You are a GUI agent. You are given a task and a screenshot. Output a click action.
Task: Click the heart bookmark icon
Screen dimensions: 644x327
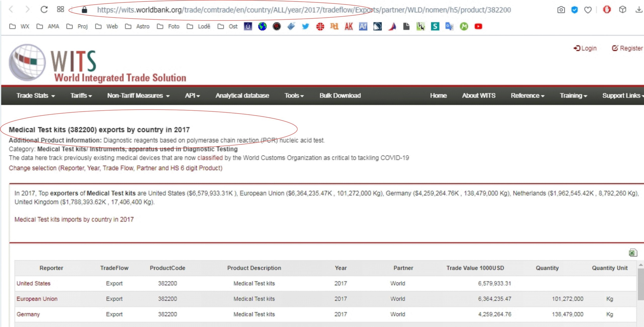(x=588, y=10)
